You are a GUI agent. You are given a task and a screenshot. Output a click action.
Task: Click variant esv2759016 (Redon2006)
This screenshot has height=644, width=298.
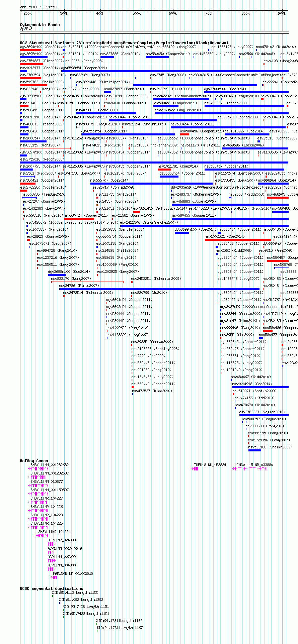(42, 159)
